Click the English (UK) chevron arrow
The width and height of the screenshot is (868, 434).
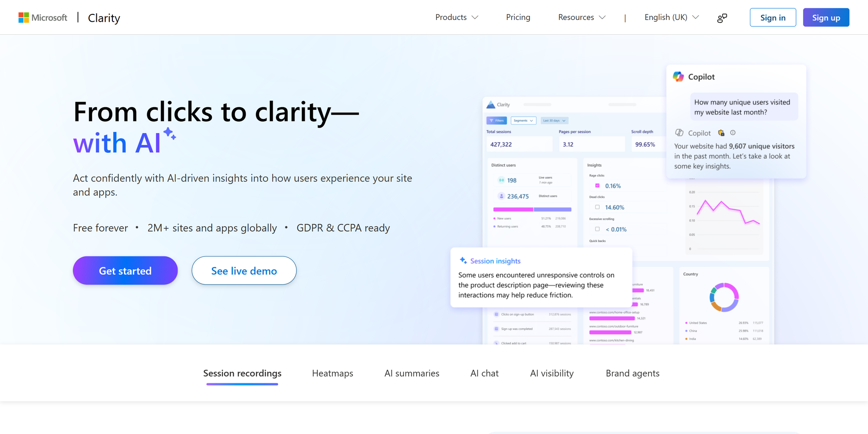[695, 17]
